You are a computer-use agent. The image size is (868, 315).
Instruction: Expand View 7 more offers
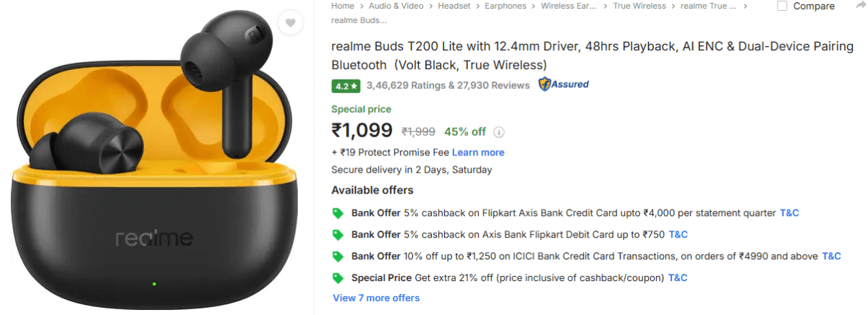(x=376, y=298)
